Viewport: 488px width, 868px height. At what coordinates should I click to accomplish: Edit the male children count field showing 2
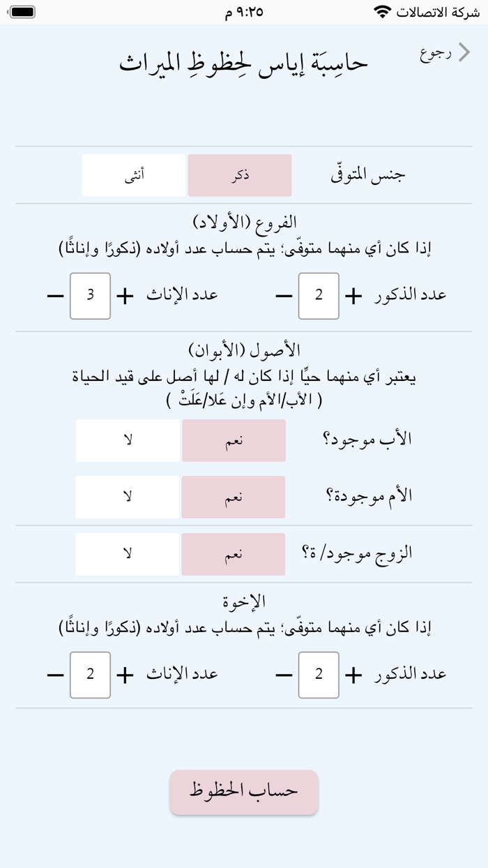(x=319, y=294)
